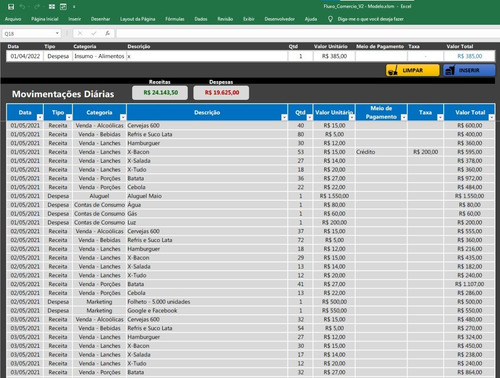Screen dimensions: 500x378
Task: Click the lightbulb Tell Me icon
Action: (x=330, y=19)
